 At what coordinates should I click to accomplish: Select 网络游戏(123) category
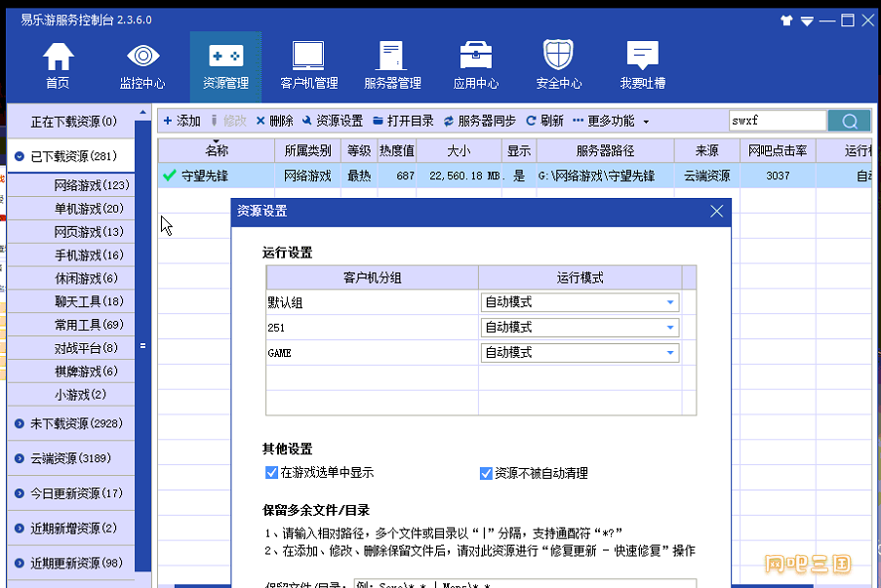coord(71,185)
